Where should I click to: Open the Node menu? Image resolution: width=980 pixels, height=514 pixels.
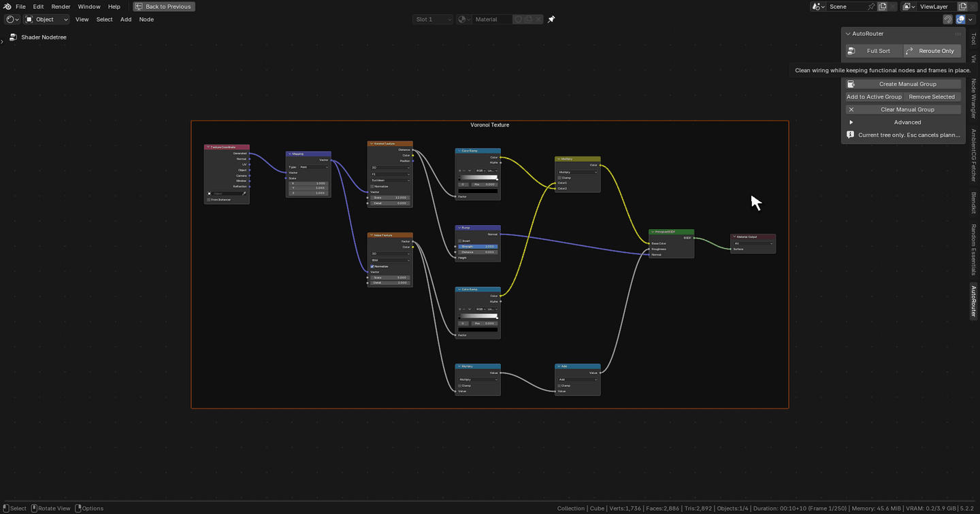tap(146, 19)
